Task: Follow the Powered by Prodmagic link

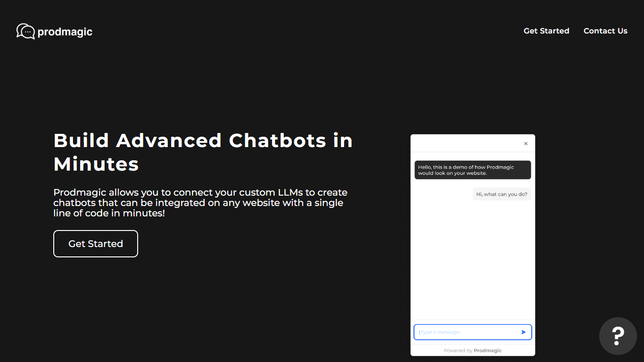Action: [x=472, y=351]
